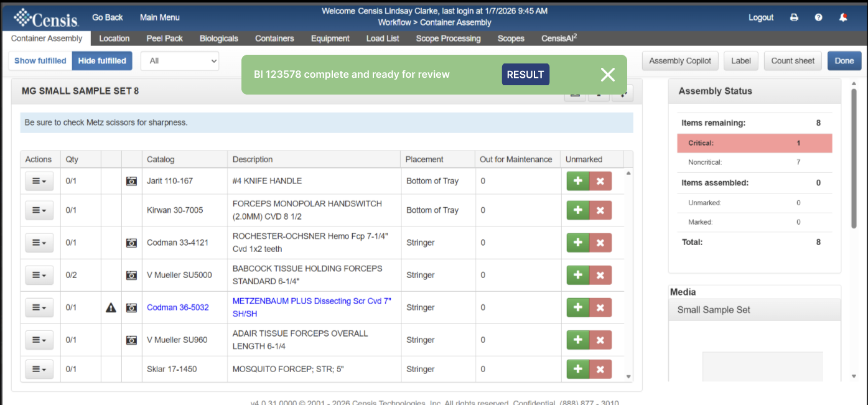Open the CensisAI² tab
Viewport: 868px width, 405px height.
click(x=559, y=39)
